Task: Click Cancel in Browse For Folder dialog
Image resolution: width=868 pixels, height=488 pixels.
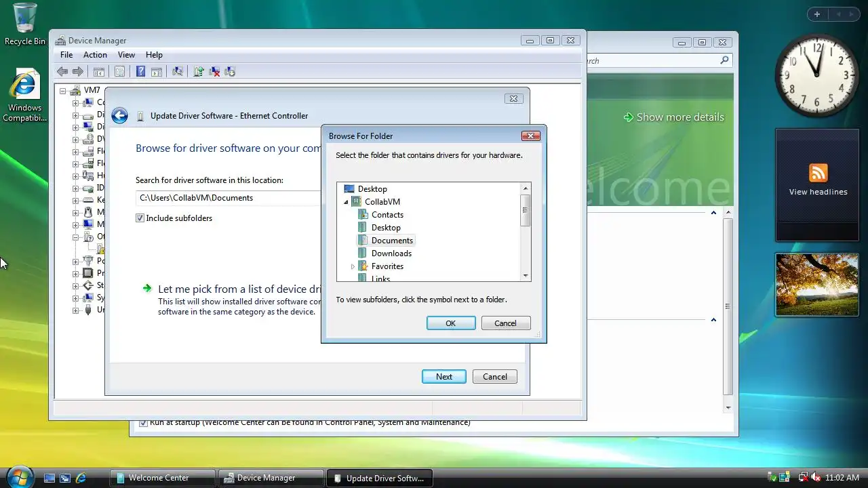Action: [x=506, y=323]
